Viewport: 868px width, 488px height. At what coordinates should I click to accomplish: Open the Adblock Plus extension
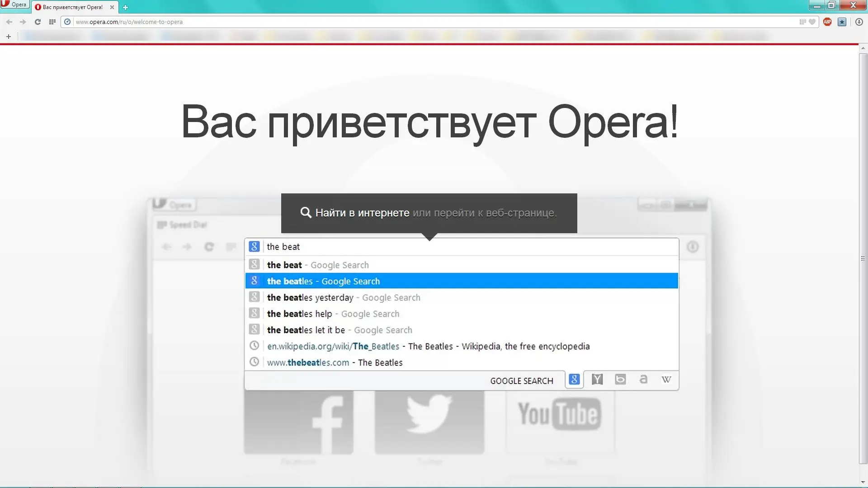[827, 22]
